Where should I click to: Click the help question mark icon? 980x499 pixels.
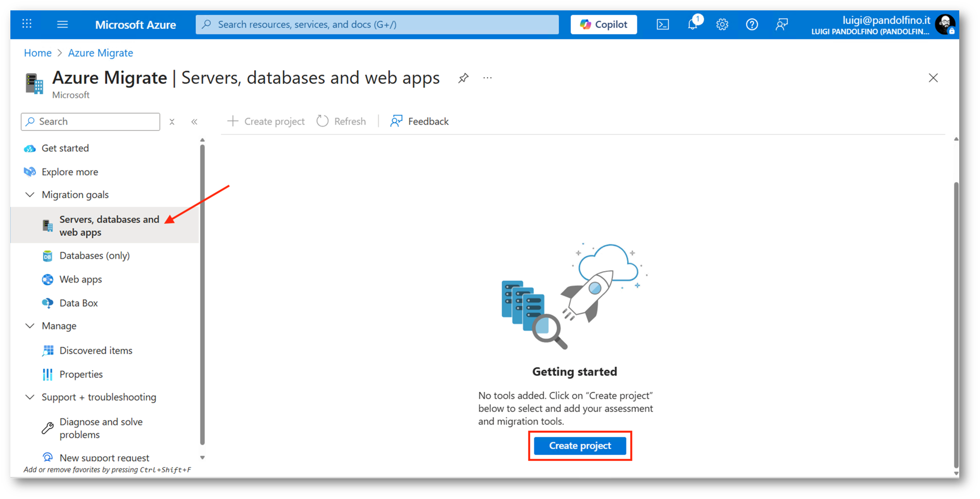click(752, 24)
